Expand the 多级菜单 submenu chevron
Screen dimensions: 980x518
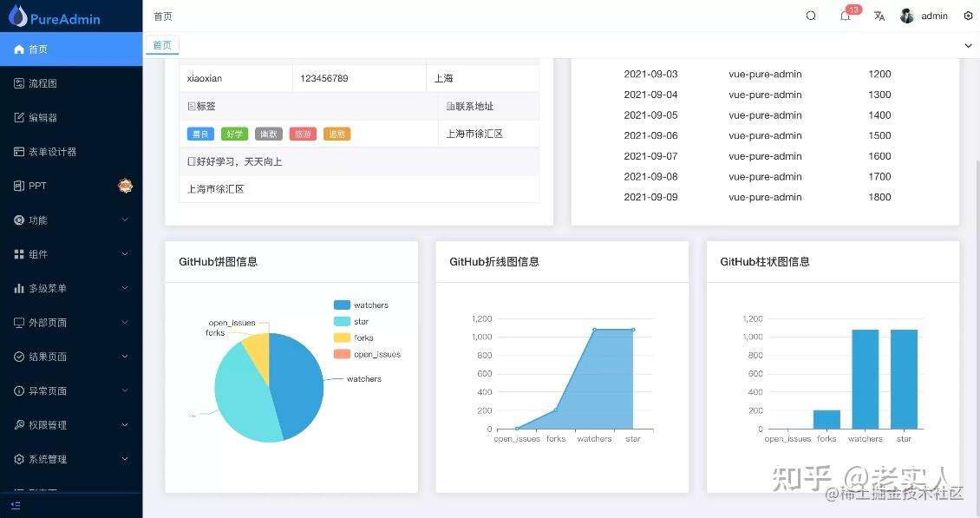pyautogui.click(x=125, y=288)
